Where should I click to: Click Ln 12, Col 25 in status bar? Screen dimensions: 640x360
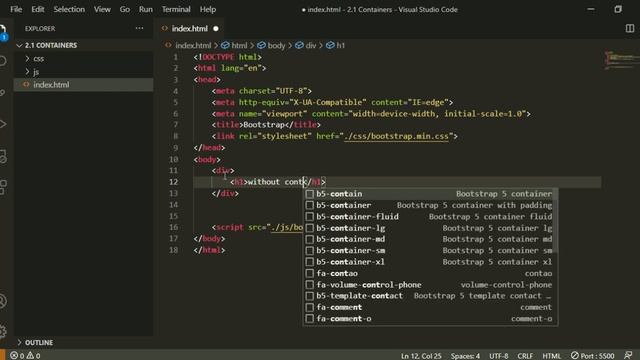point(421,356)
